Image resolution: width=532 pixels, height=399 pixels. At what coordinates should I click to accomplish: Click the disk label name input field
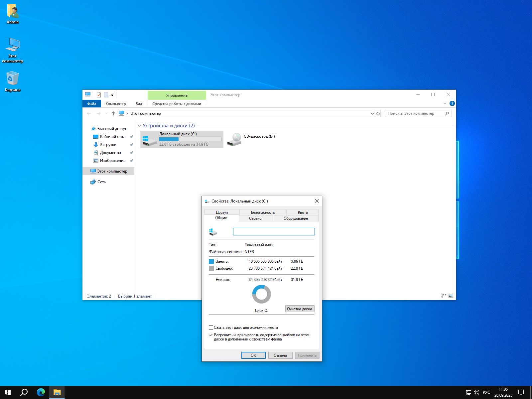coord(274,231)
